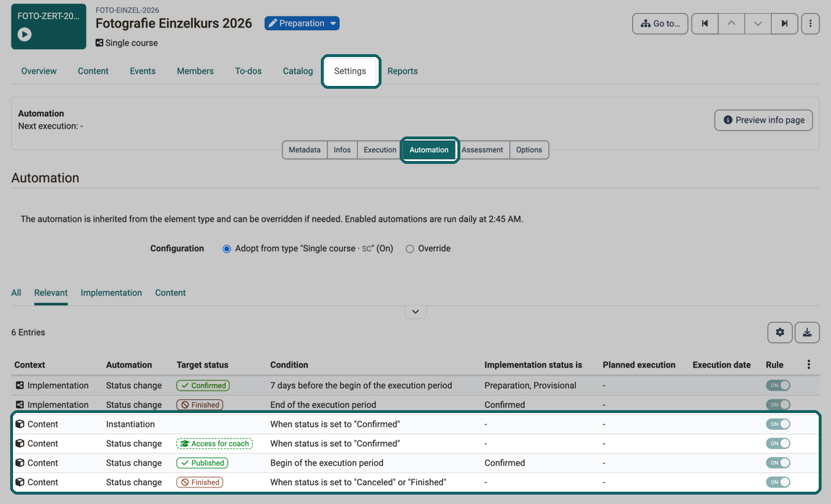Image resolution: width=831 pixels, height=504 pixels.
Task: Toggle rule switch for Access for coach row
Action: [x=778, y=443]
